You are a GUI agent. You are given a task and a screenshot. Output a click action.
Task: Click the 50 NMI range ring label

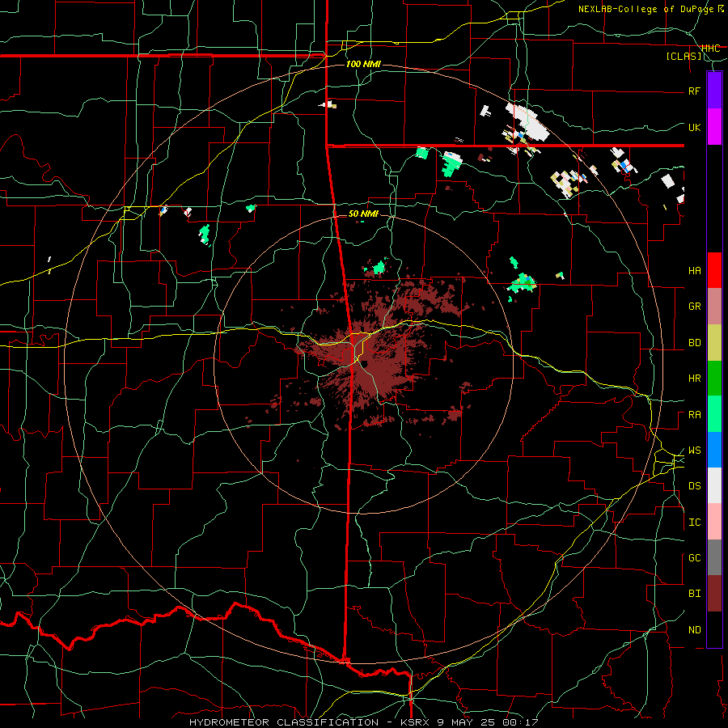click(363, 214)
